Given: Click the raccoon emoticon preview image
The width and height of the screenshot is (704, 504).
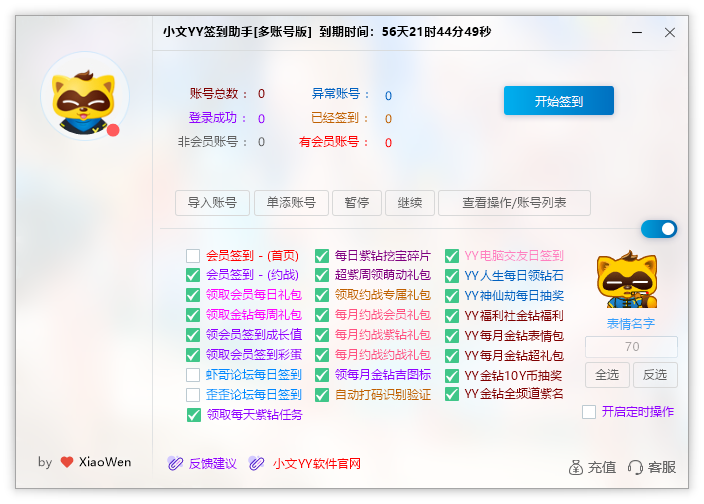Looking at the screenshot, I should (627, 279).
